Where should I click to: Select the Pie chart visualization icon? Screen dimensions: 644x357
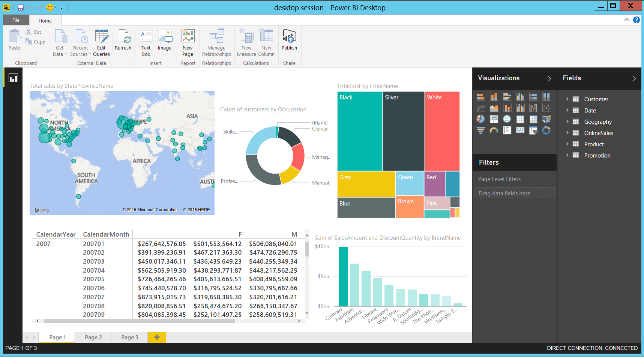point(480,119)
